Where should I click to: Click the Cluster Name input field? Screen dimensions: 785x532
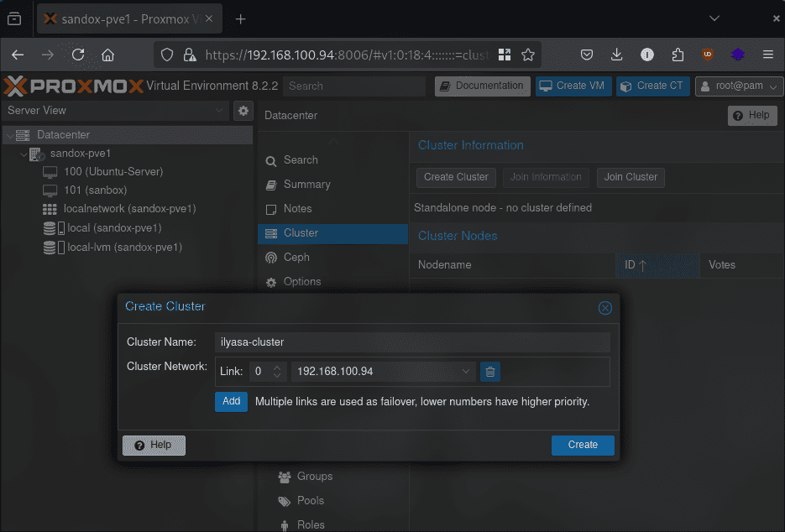pyautogui.click(x=411, y=342)
